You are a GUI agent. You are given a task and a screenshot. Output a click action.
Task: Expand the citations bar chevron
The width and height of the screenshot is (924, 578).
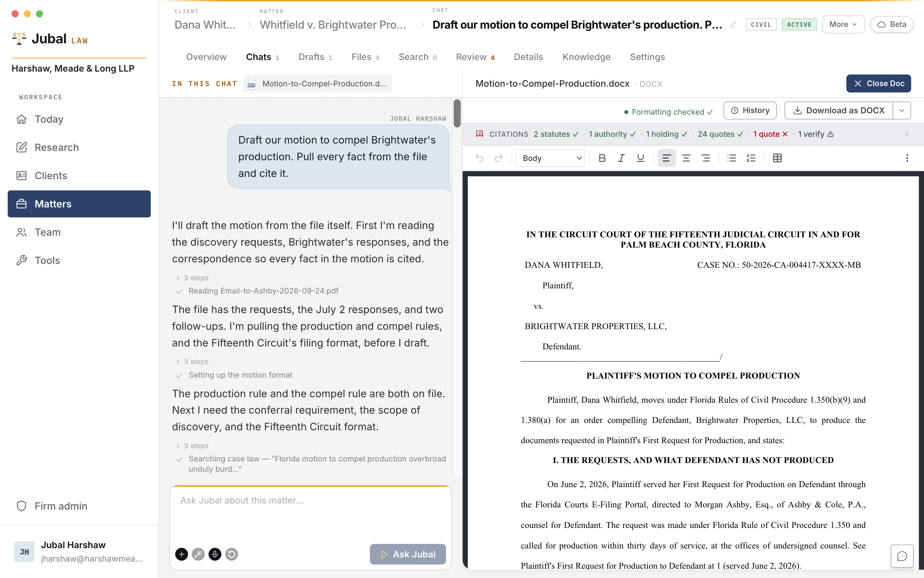[906, 134]
